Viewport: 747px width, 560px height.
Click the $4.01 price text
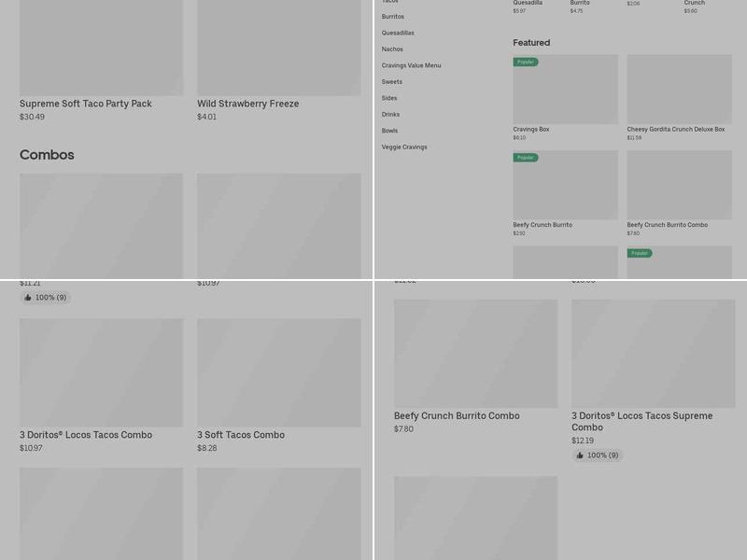tap(206, 117)
